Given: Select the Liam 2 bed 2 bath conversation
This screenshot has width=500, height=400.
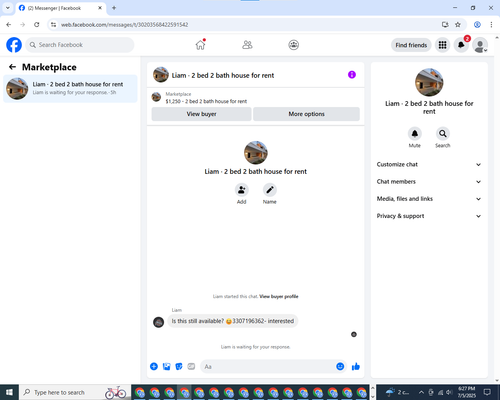Looking at the screenshot, I should 70,89.
